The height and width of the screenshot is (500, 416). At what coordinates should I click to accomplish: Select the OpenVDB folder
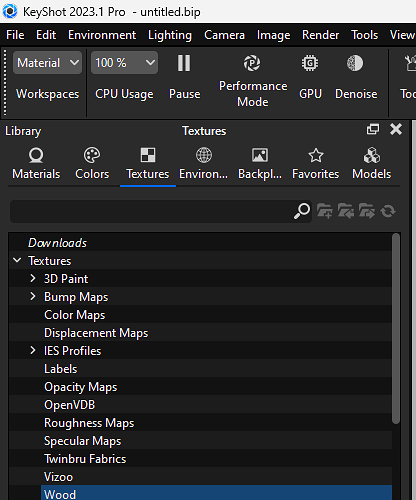click(x=70, y=405)
